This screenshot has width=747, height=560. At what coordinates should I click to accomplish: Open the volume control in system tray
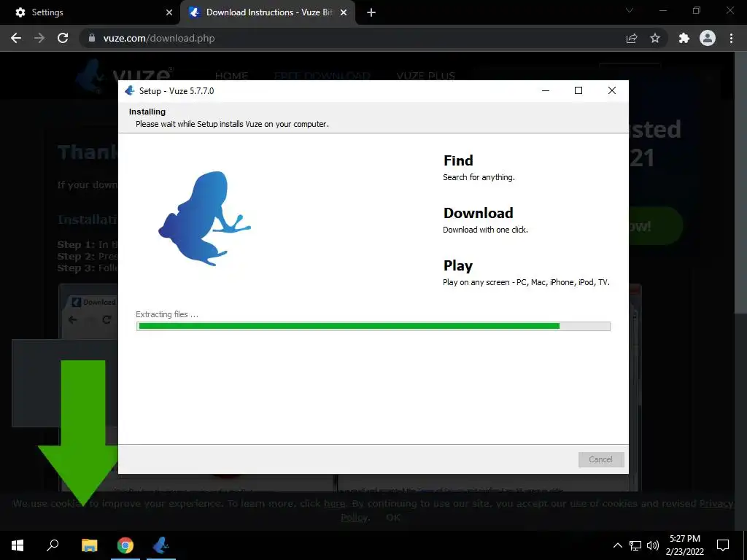click(x=653, y=545)
